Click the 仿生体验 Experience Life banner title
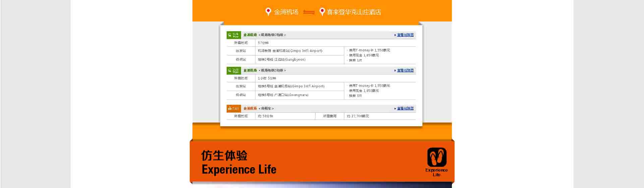The image size is (644, 188). pyautogui.click(x=239, y=162)
